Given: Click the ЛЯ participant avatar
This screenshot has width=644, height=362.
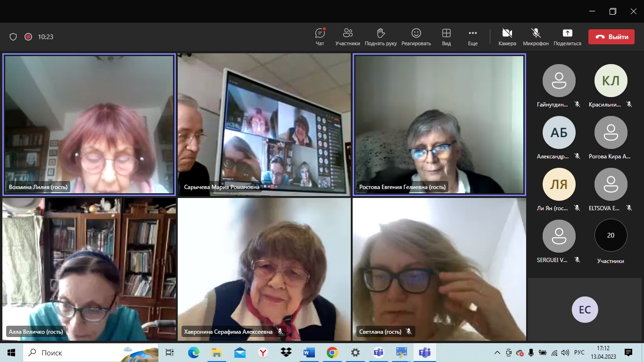Looking at the screenshot, I should click(x=559, y=184).
